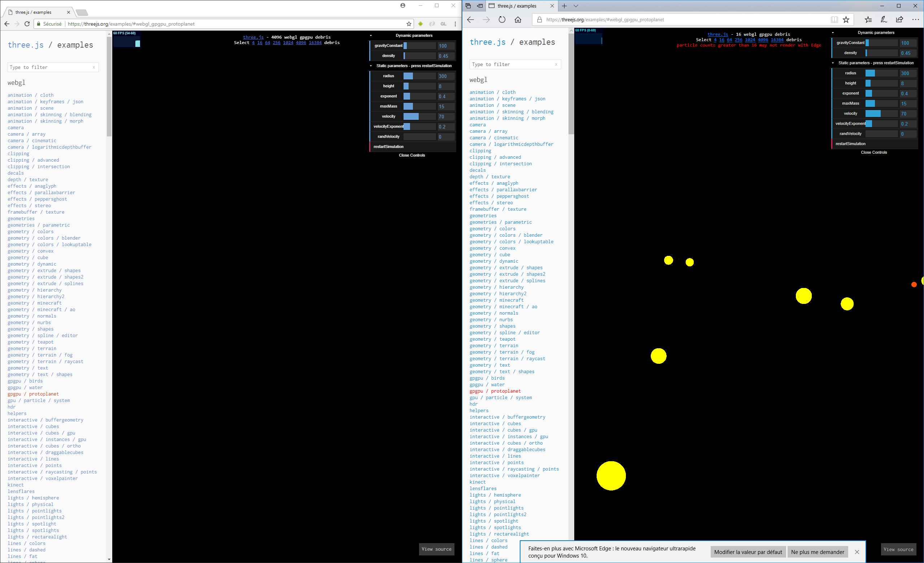Image resolution: width=924 pixels, height=563 pixels.
Task: Open the Hub (favorites) icon in Edge
Action: click(868, 19)
